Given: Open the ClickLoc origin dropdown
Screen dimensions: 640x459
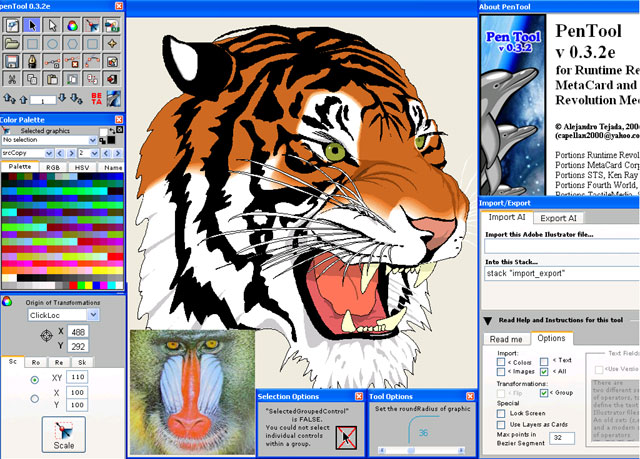Looking at the screenshot, I should click(62, 314).
